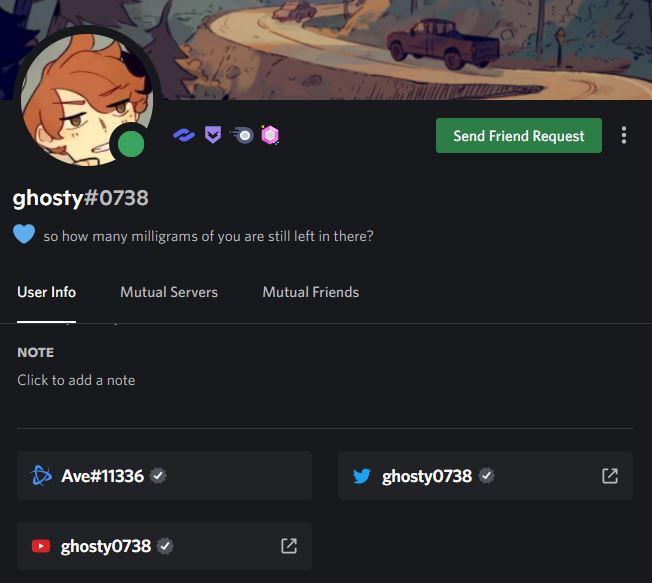Click the blue heart status emoji
The image size is (652, 583).
pyautogui.click(x=24, y=234)
